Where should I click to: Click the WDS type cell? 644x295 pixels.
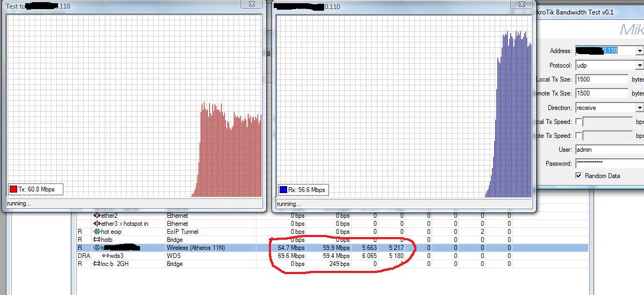point(173,256)
